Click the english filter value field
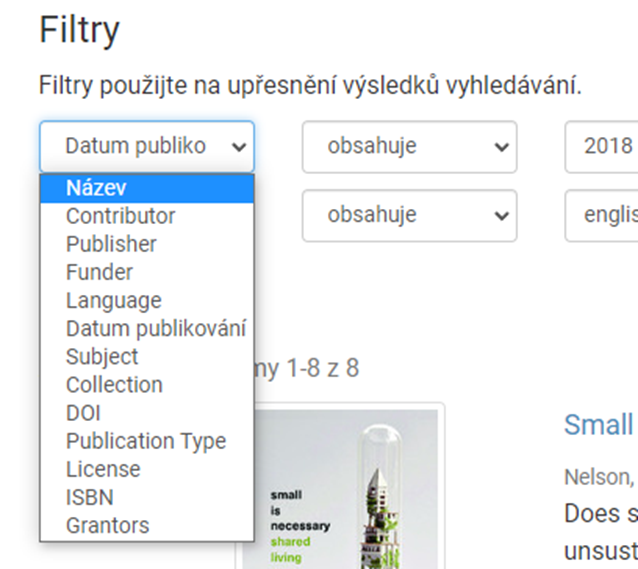The width and height of the screenshot is (638, 569). pyautogui.click(x=601, y=215)
